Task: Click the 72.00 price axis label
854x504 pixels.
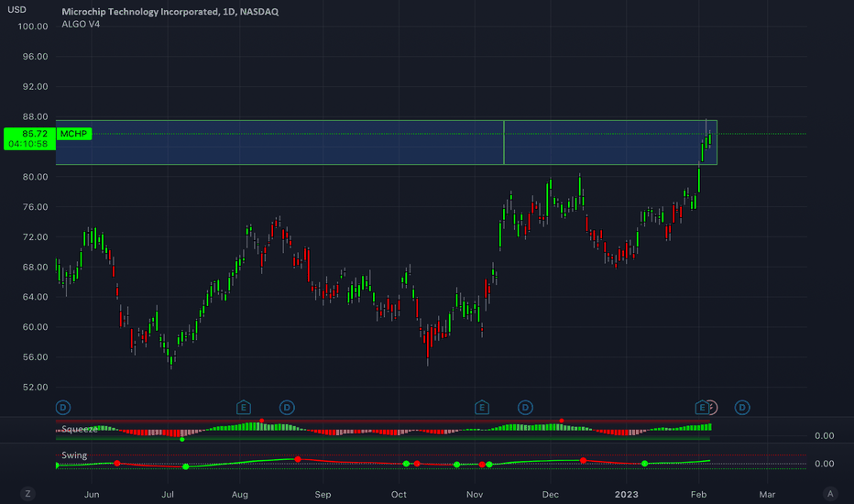Action: (x=36, y=237)
